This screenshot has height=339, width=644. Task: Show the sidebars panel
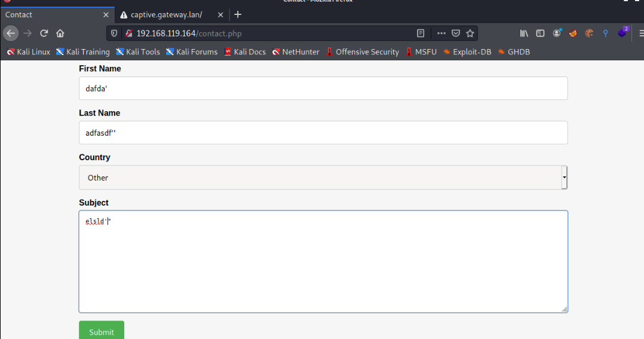click(x=541, y=33)
